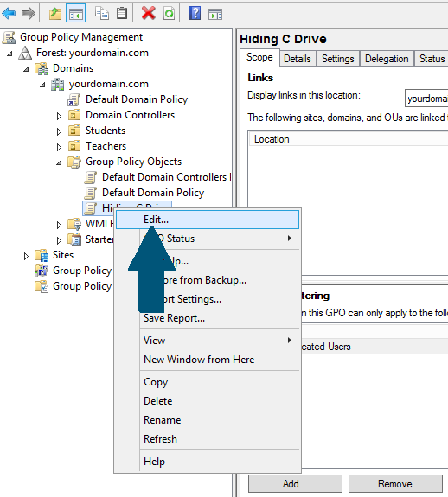
Task: Click the WMI Filters folder icon
Action: [x=74, y=224]
